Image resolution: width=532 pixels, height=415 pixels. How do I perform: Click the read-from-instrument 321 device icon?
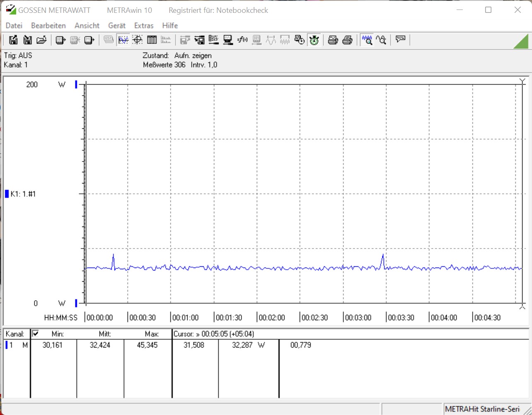[x=61, y=40]
